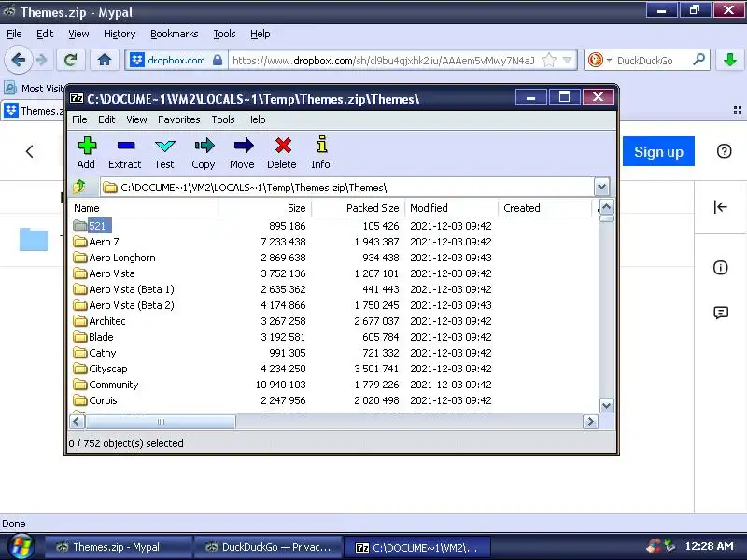This screenshot has height=560, width=747.
Task: Choose search engine via DuckDuckGo dropdown
Action: (x=599, y=60)
